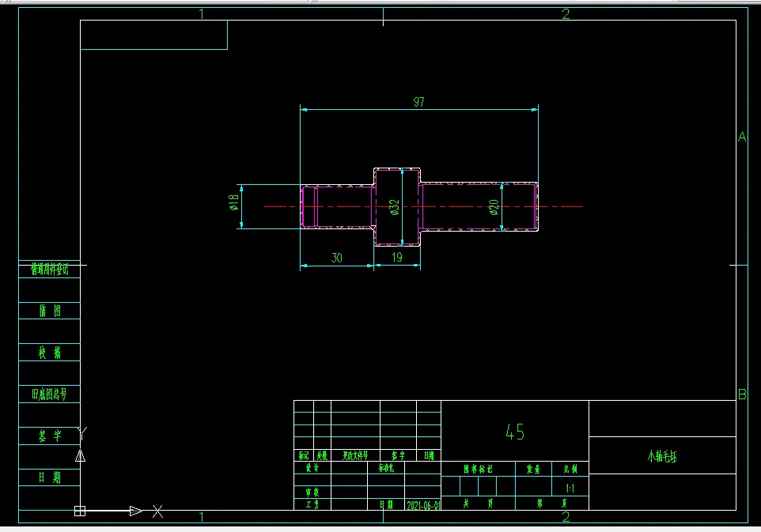
Task: Select zone marker B on right border
Action: coord(742,394)
